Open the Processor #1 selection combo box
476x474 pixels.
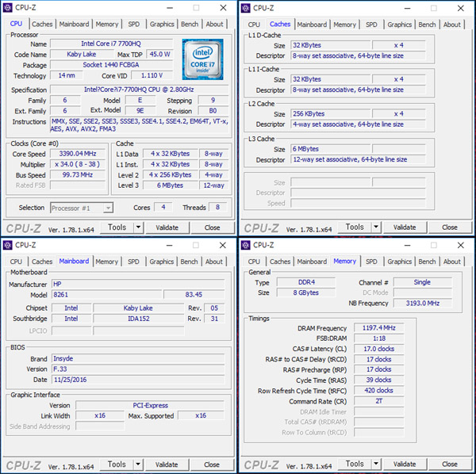(x=82, y=208)
